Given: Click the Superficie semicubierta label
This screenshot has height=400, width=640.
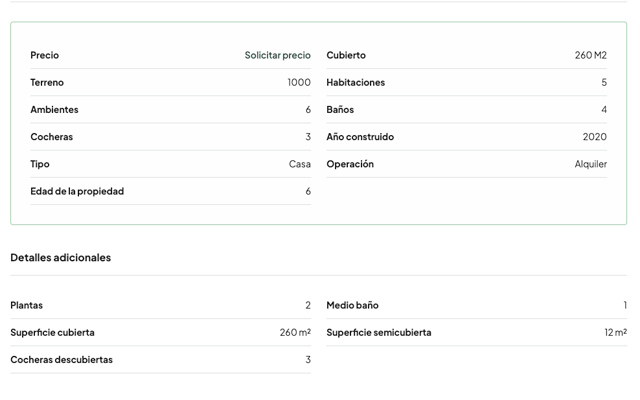Looking at the screenshot, I should 379,333.
